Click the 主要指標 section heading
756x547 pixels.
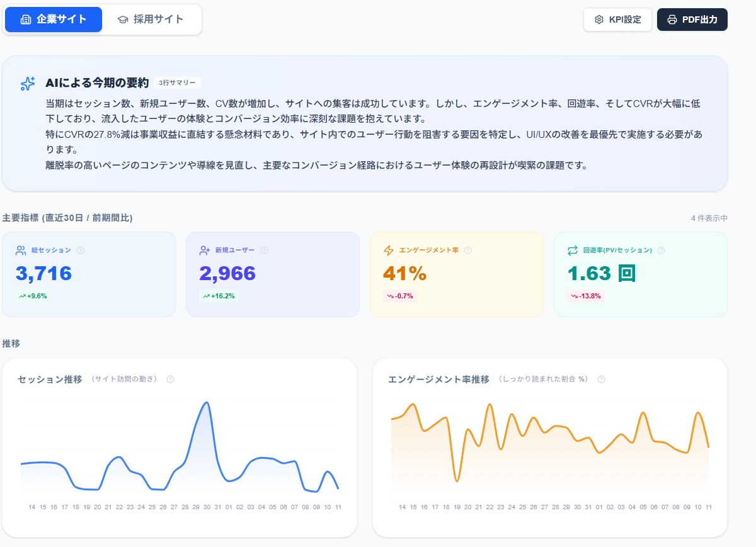[x=67, y=218]
